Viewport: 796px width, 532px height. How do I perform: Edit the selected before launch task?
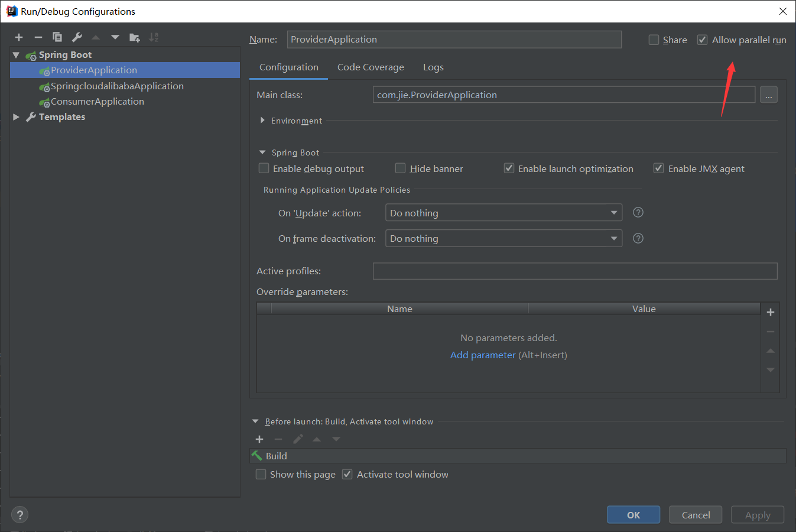(x=298, y=439)
